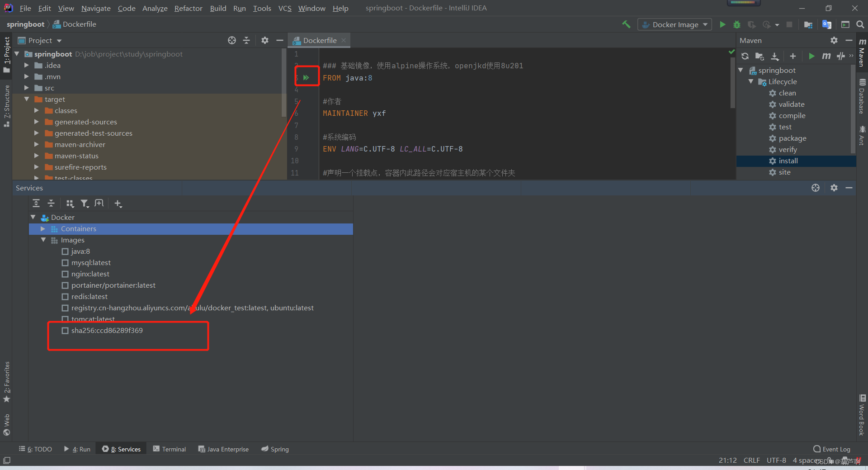Run the Dockerfile via the gutter arrows

pyautogui.click(x=307, y=77)
